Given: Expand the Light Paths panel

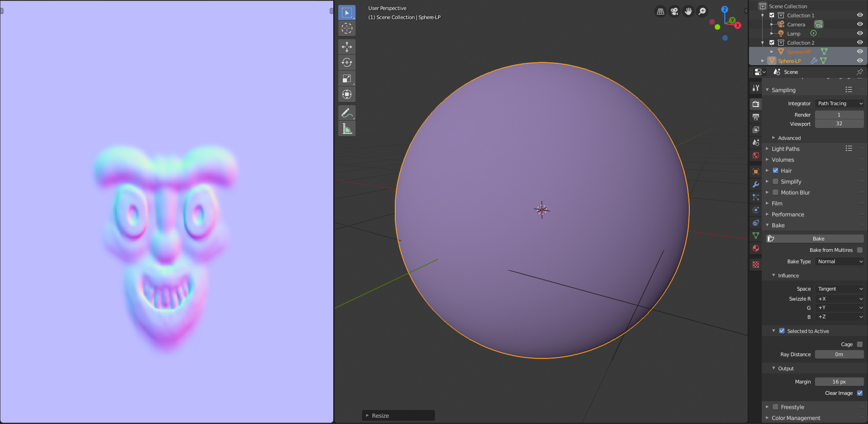Looking at the screenshot, I should point(785,149).
